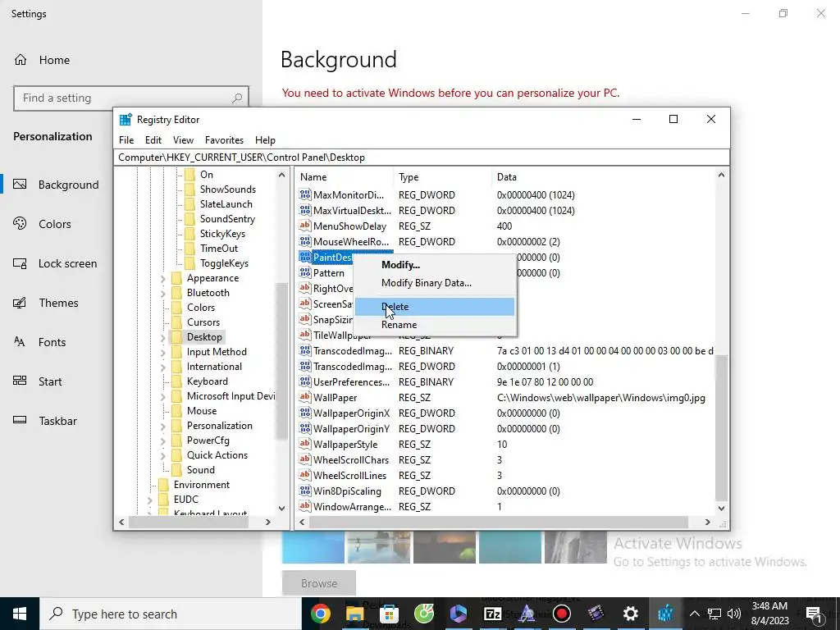The height and width of the screenshot is (630, 840).
Task: Select the WheelScrollLines value
Action: [349, 475]
